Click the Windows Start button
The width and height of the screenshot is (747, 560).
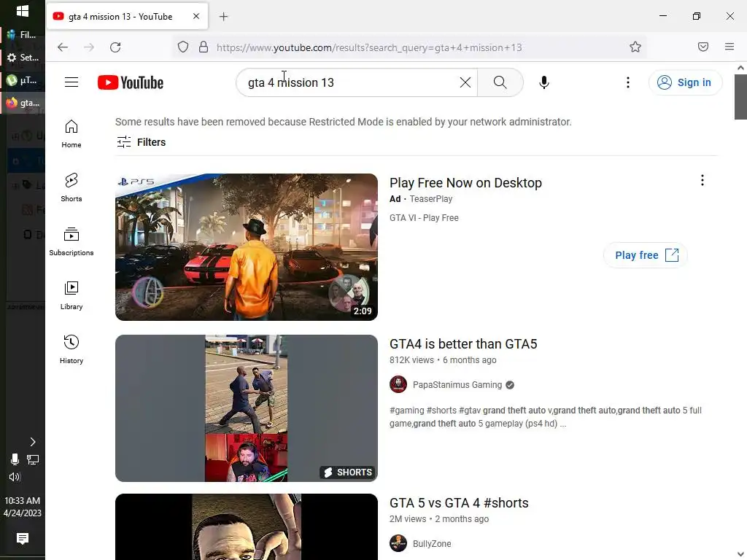tap(23, 10)
